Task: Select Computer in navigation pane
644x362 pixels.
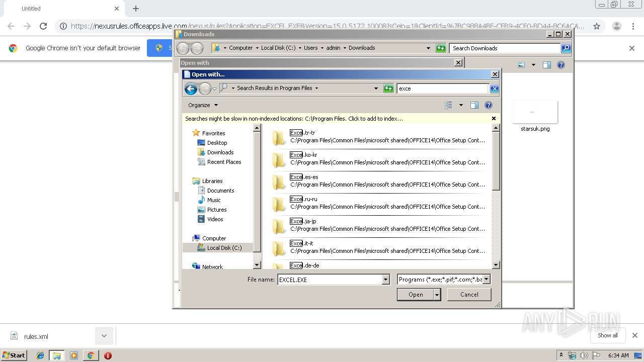Action: (x=214, y=238)
